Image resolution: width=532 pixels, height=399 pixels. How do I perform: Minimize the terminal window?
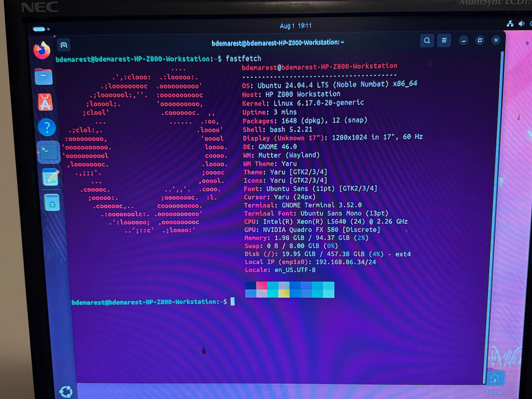click(x=464, y=41)
